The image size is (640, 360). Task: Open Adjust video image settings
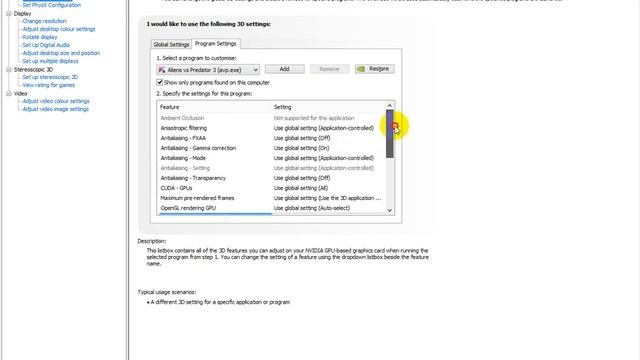56,109
